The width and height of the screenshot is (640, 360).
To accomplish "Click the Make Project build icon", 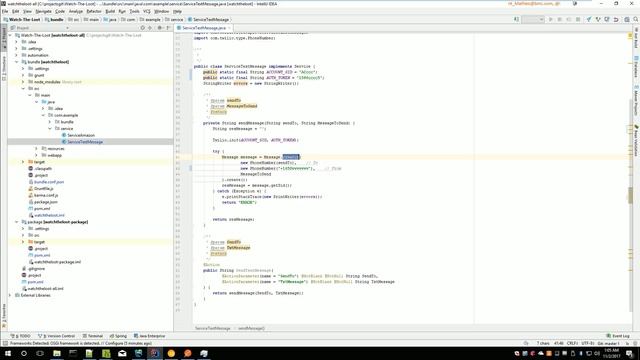I will [516, 19].
